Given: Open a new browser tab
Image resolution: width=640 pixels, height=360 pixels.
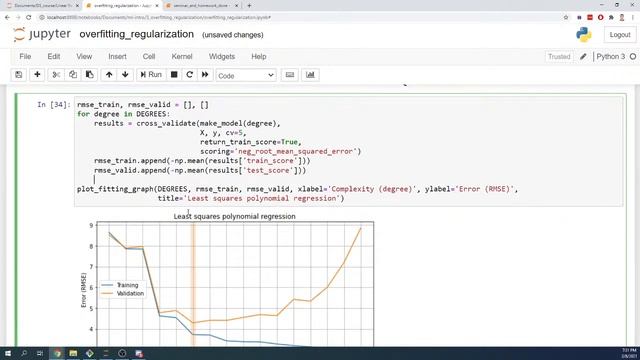Looking at the screenshot, I should [x=249, y=6].
